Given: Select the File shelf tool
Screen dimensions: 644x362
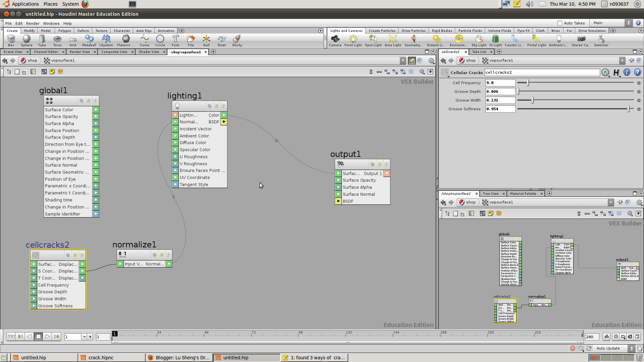Looking at the screenshot, I should [191, 40].
